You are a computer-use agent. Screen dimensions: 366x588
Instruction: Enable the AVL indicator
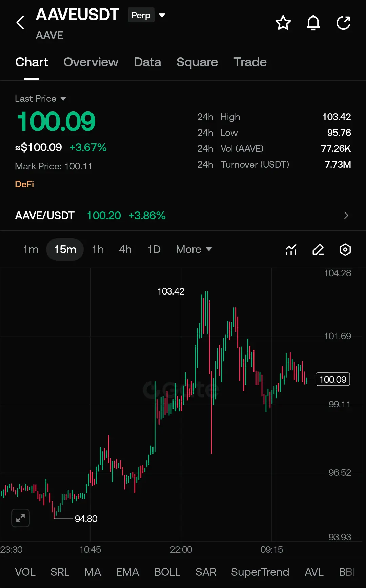[314, 572]
